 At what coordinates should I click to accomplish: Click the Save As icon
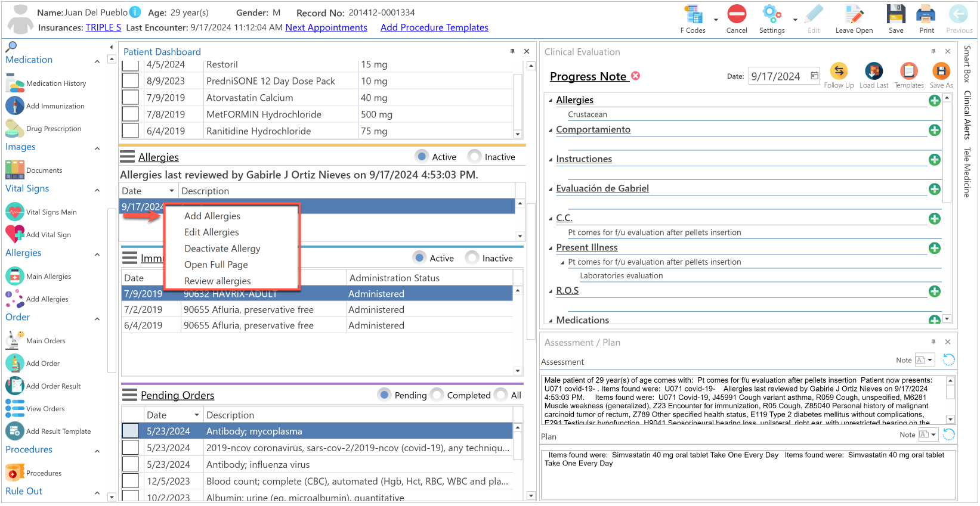941,71
